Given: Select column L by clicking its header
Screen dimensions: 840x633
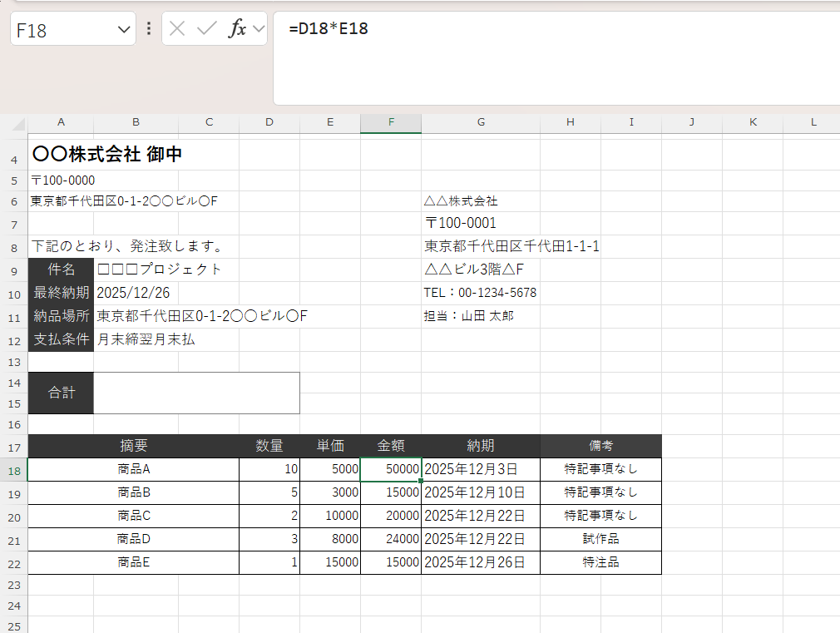Looking at the screenshot, I should point(813,122).
